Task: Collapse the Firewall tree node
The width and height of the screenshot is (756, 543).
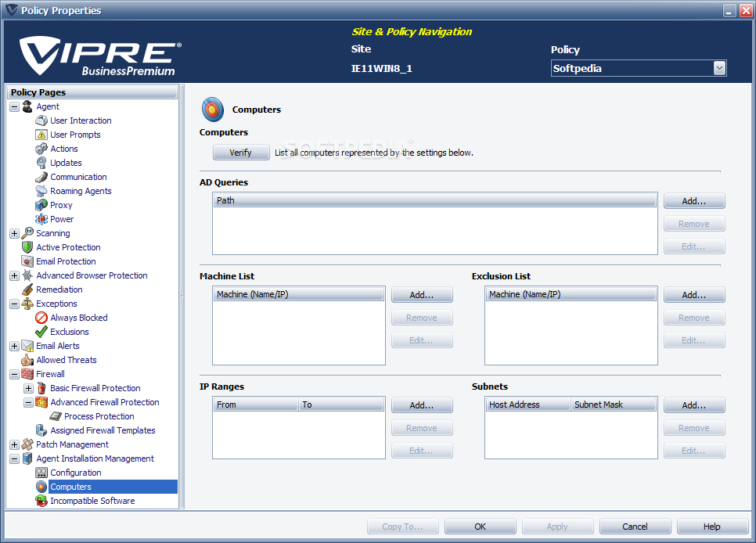Action: [x=14, y=374]
